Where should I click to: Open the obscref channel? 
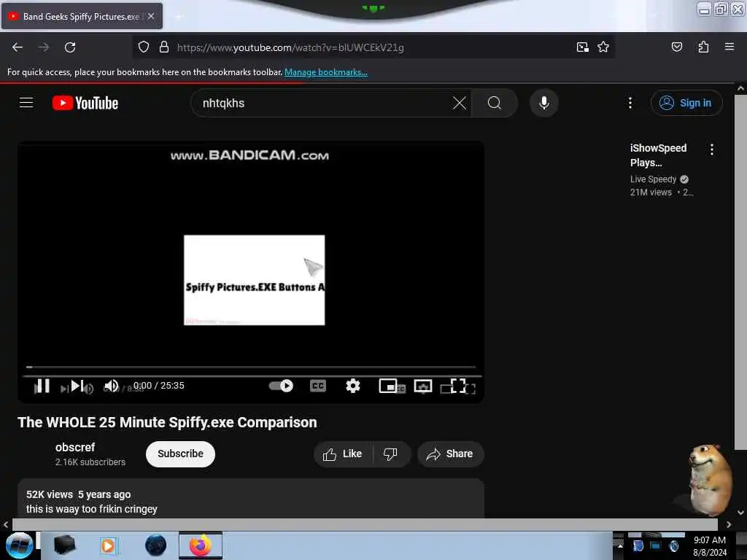tap(75, 447)
